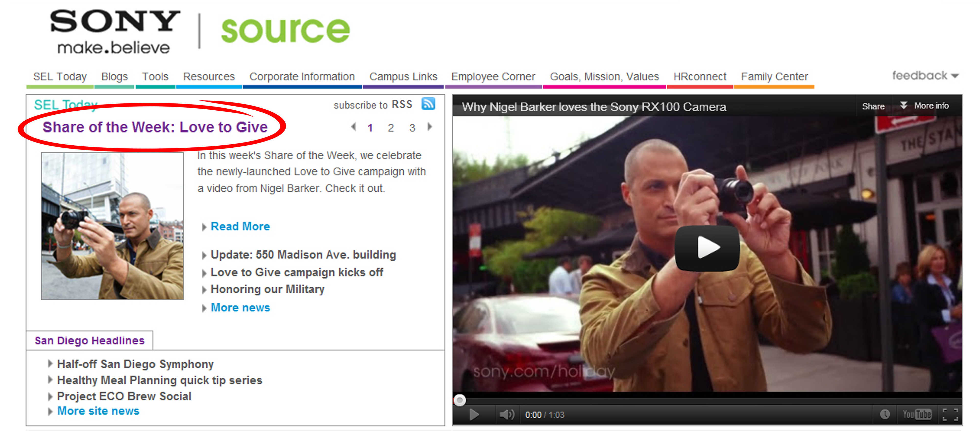Click the Share button on the video
The image size is (980, 431).
click(873, 106)
